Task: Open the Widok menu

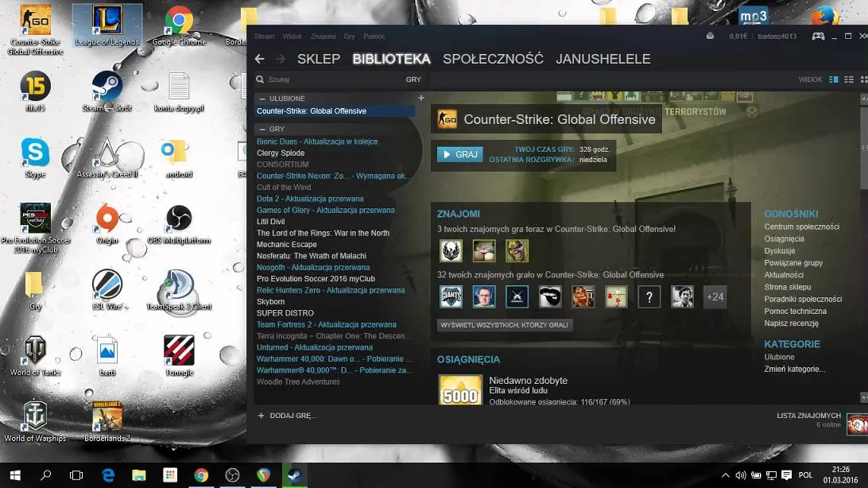Action: (x=293, y=37)
